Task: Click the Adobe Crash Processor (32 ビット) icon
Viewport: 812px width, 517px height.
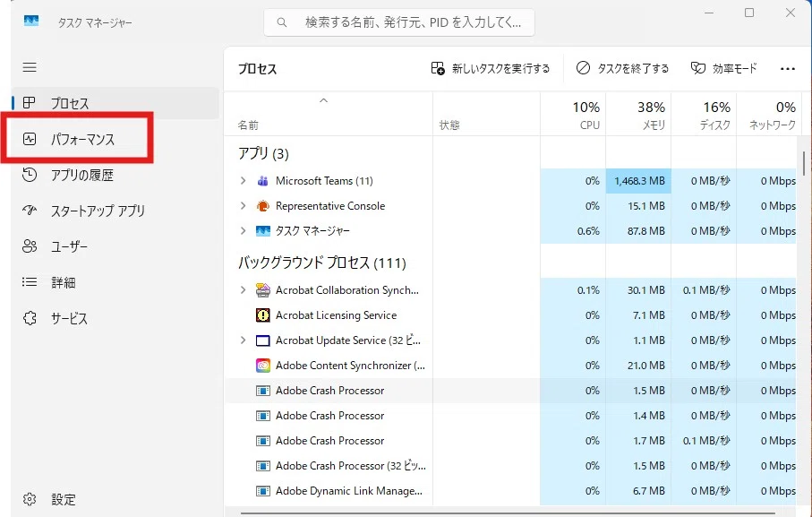Action: 263,466
